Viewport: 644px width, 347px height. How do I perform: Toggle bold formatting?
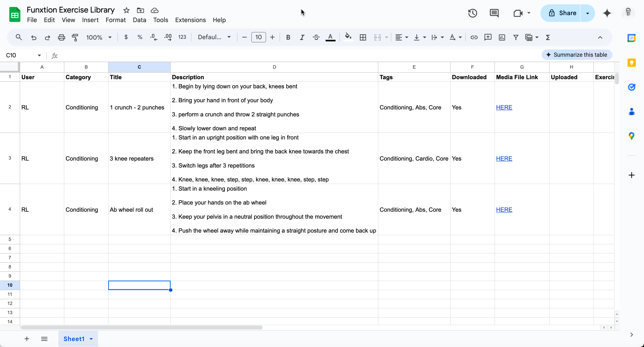tap(288, 37)
